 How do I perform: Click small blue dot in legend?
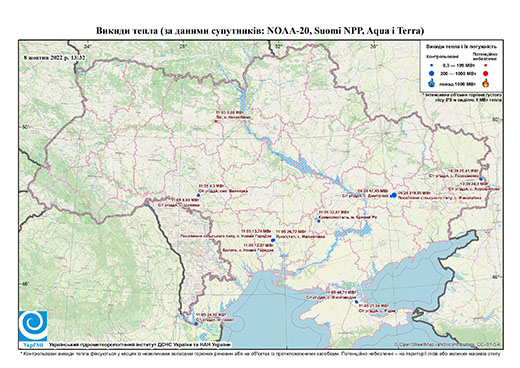coord(432,66)
